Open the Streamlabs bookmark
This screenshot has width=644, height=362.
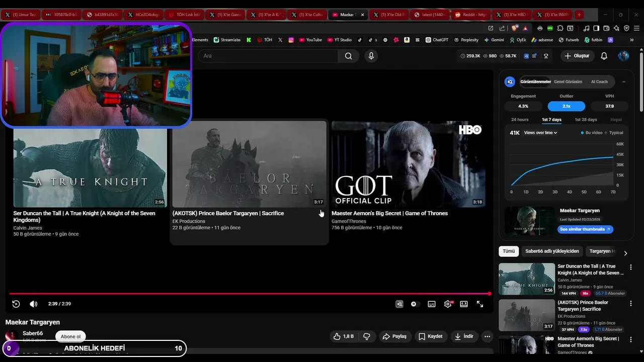click(x=227, y=40)
